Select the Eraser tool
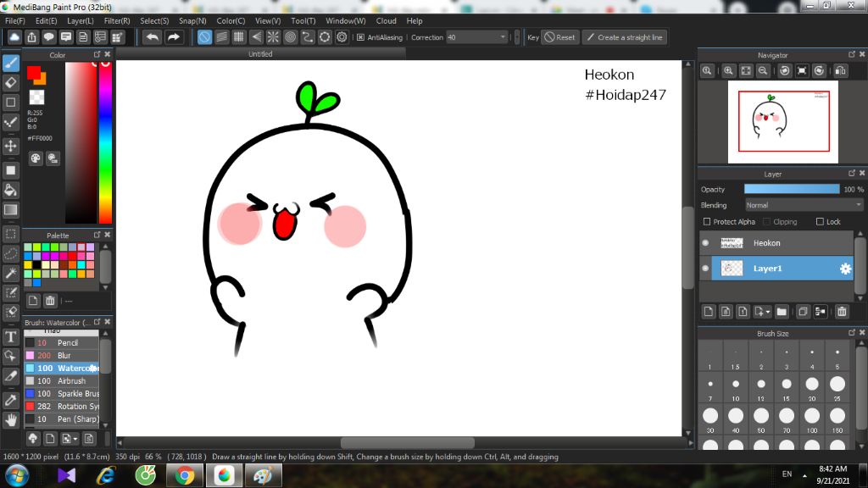This screenshot has width=868, height=488. (10, 83)
